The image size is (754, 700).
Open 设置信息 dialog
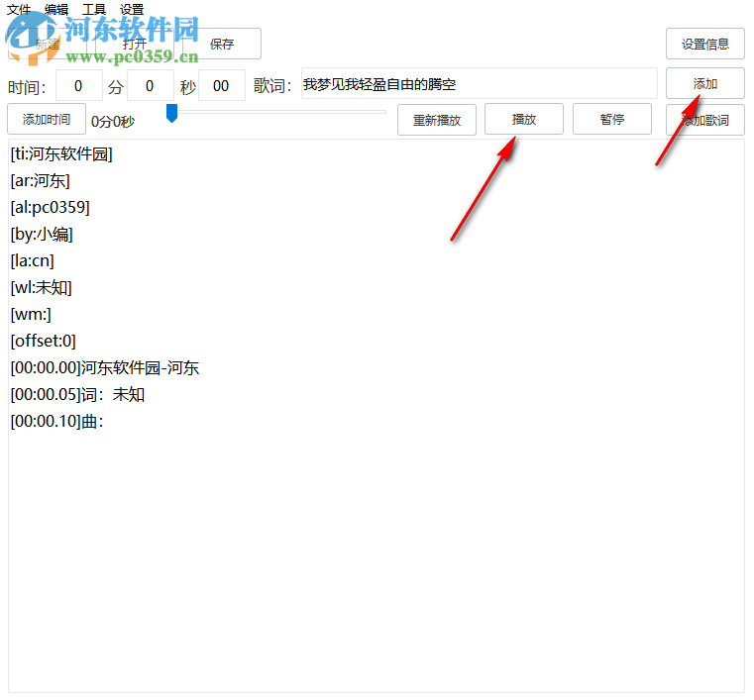point(704,44)
